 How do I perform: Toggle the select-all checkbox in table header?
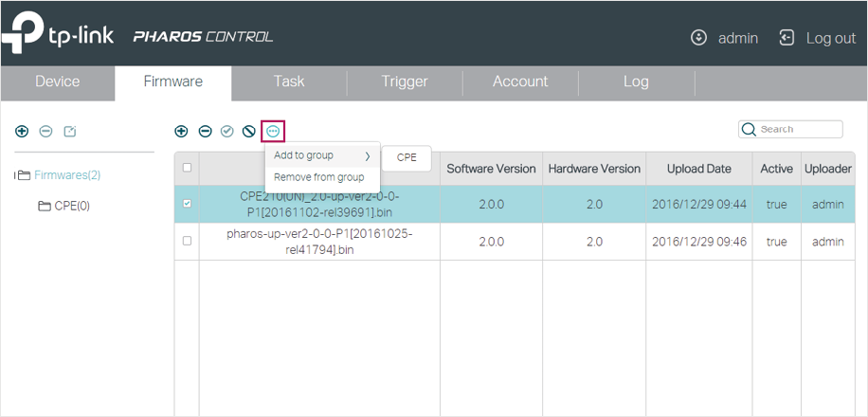coord(187,167)
